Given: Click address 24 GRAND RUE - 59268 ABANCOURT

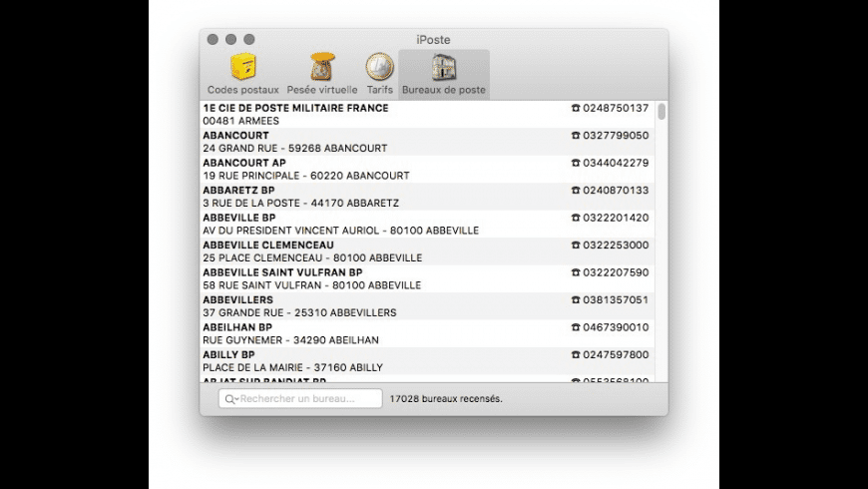Looking at the screenshot, I should [295, 149].
